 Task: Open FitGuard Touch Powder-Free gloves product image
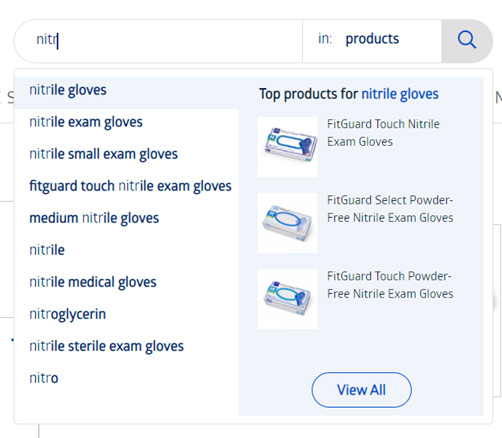point(287,299)
